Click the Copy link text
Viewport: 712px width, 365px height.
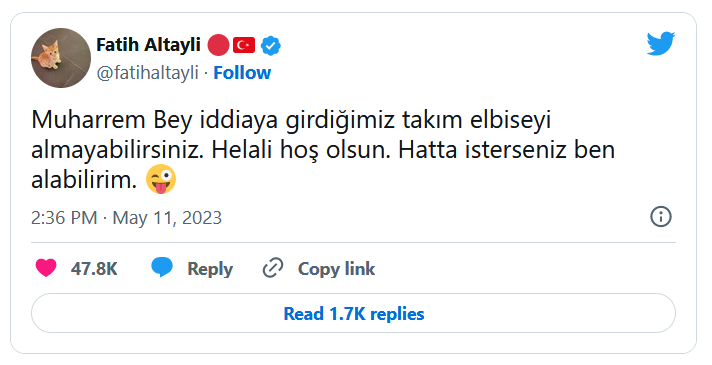[336, 269]
